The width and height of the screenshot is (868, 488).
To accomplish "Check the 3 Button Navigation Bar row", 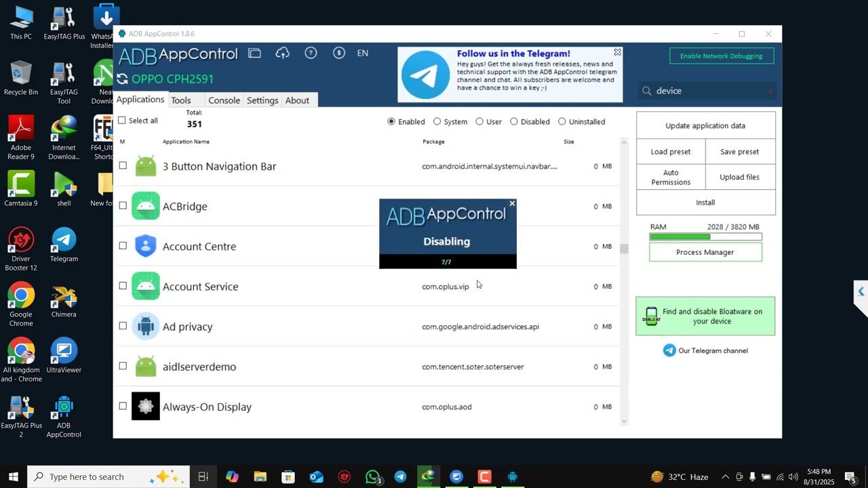I will tap(123, 165).
